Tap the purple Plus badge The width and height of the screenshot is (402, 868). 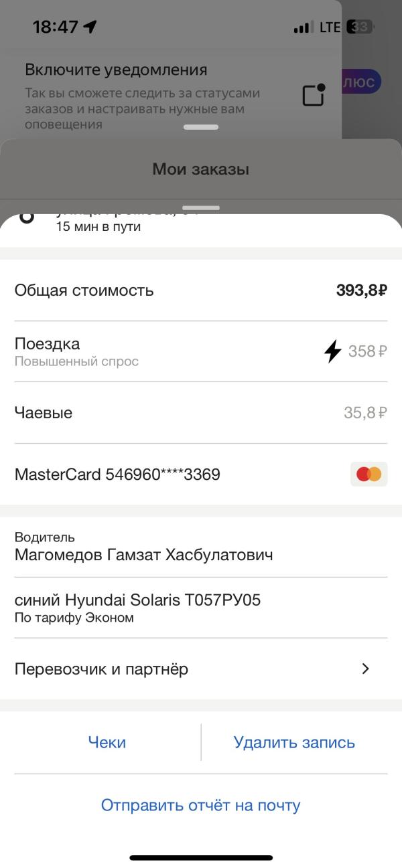tap(362, 82)
